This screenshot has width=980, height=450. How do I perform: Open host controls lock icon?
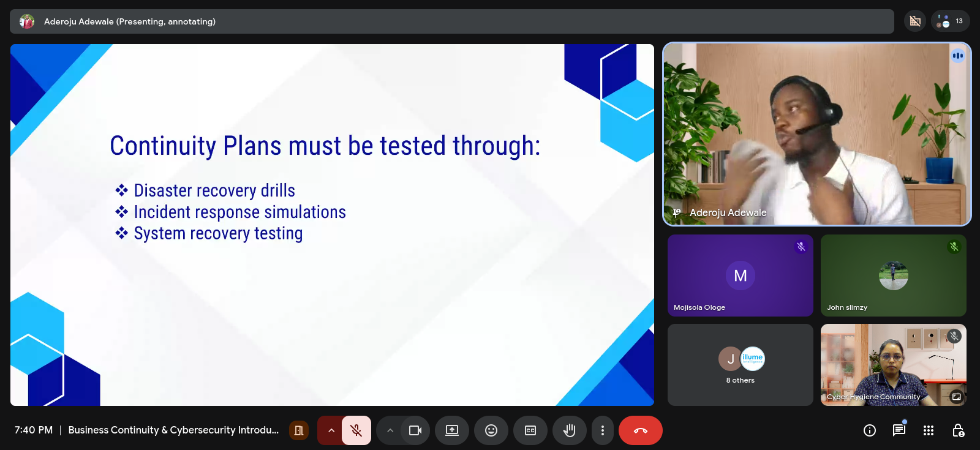[x=959, y=430]
